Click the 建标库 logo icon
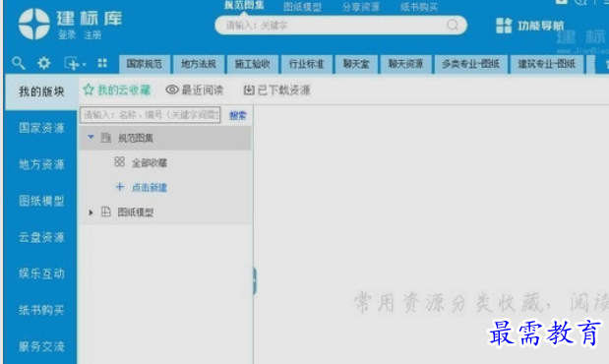This screenshot has width=609, height=364. tap(34, 24)
